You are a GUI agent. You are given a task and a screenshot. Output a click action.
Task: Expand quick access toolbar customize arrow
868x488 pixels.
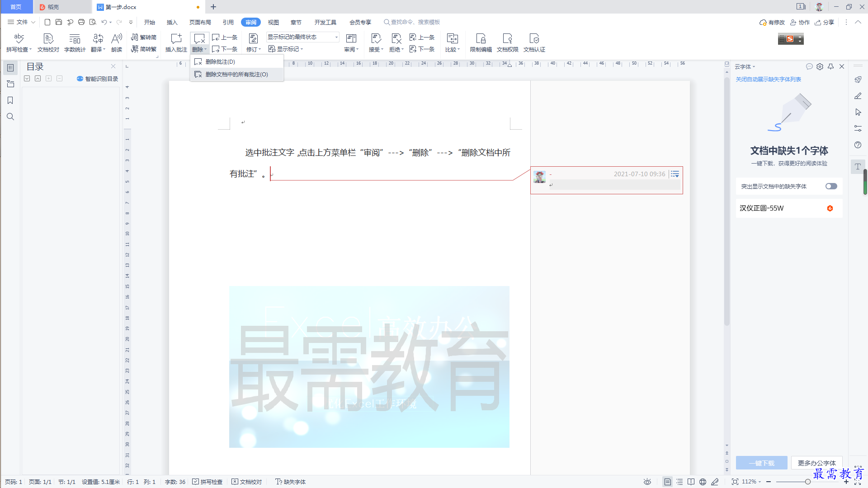131,22
